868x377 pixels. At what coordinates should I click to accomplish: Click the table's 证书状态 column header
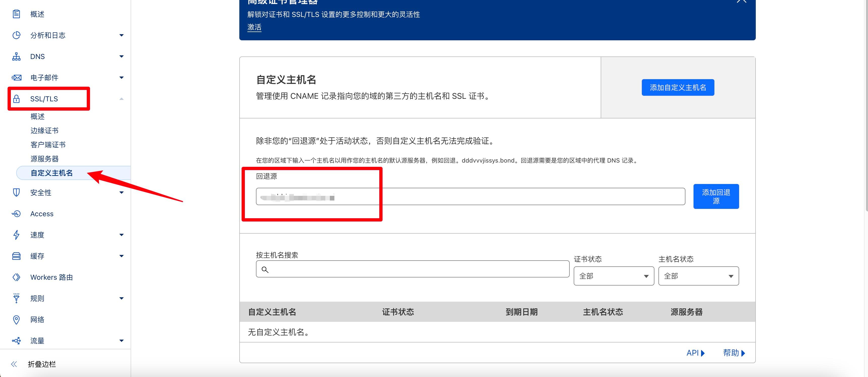click(x=398, y=312)
